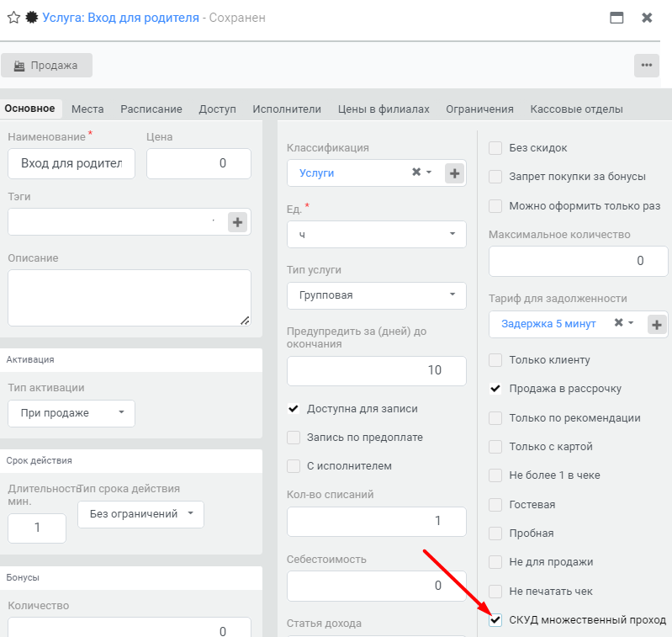Toggle the Только клиенту checkbox
The width and height of the screenshot is (672, 637).
point(495,359)
